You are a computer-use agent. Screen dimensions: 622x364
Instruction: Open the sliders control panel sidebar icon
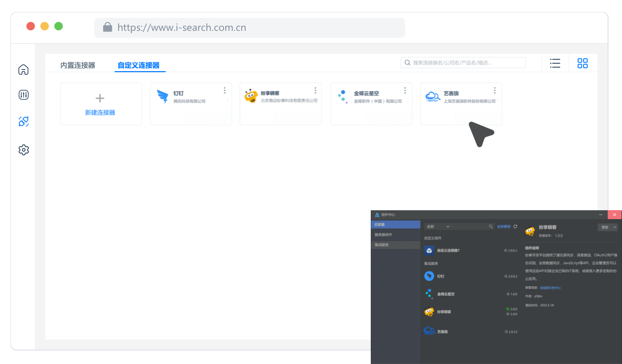click(23, 95)
